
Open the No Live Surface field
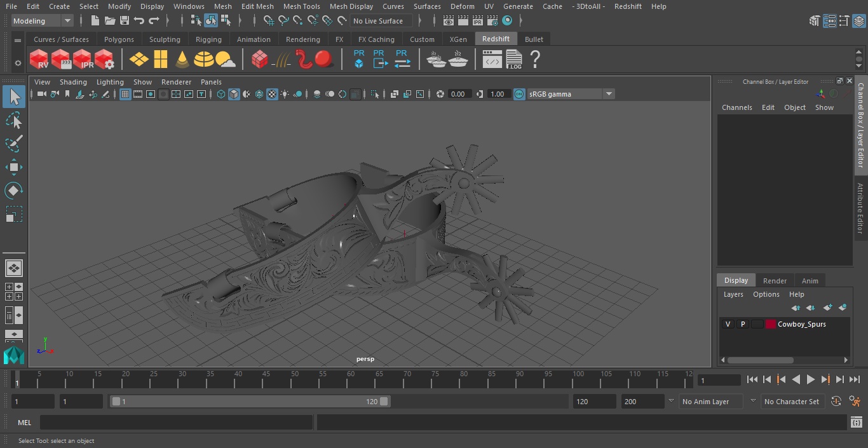[382, 21]
